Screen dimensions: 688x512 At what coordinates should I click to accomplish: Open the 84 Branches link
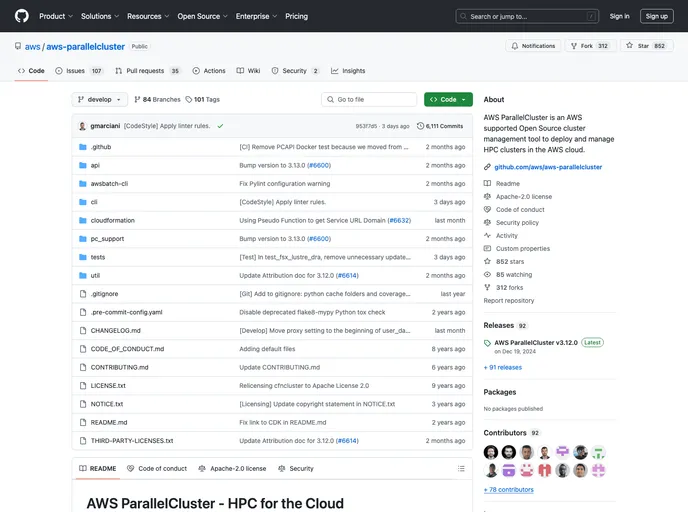pos(157,100)
